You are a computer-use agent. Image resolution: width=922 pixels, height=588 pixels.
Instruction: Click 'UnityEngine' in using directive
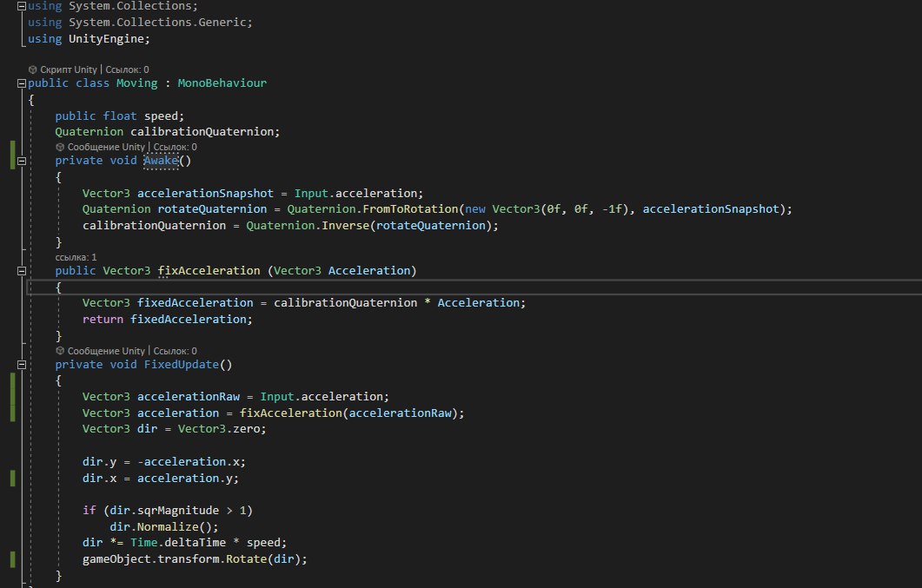coord(106,39)
